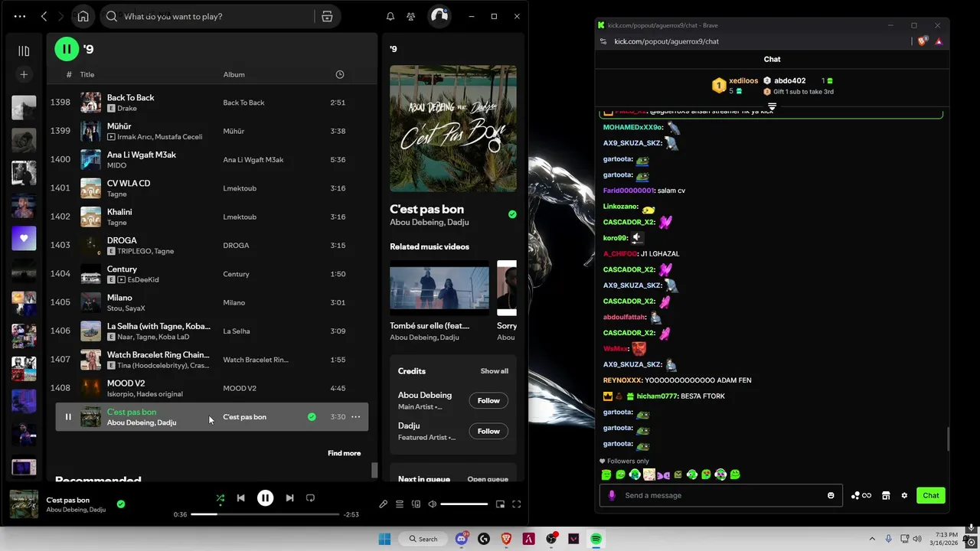Follow Abou Debeing

(x=488, y=400)
